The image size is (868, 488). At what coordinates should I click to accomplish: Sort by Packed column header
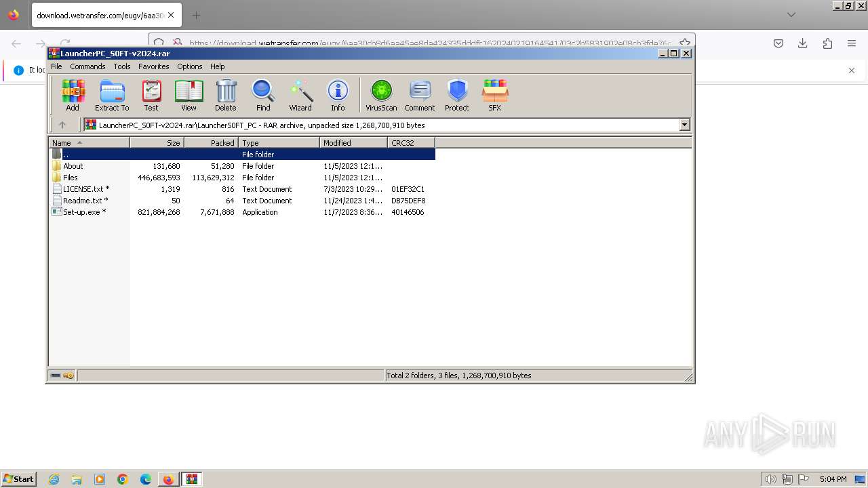pyautogui.click(x=211, y=142)
